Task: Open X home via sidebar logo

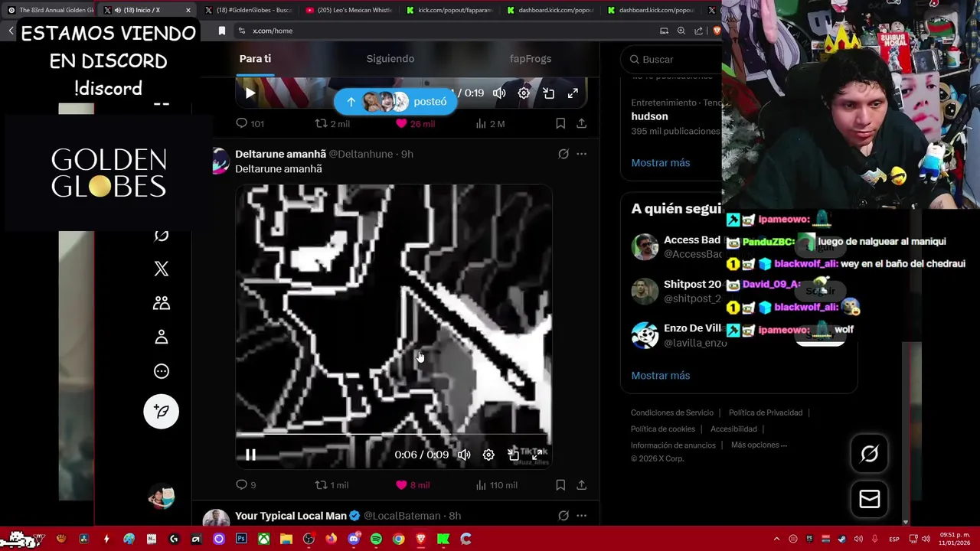Action: [x=162, y=269]
